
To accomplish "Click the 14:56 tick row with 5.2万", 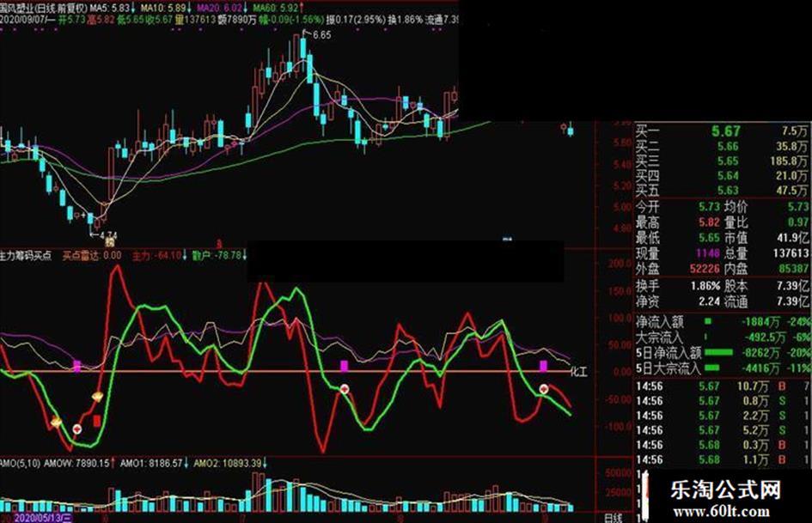I will (722, 429).
